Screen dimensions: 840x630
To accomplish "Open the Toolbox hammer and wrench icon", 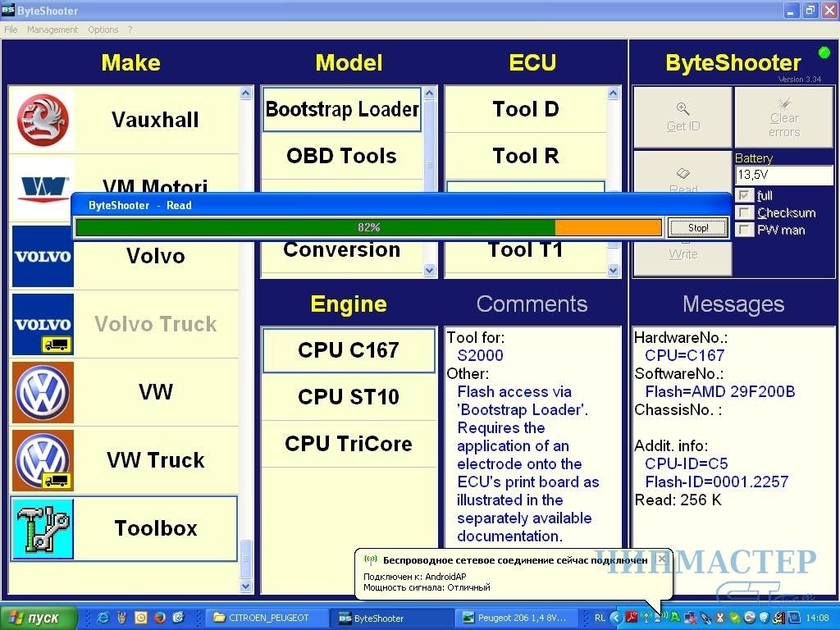I will [x=43, y=528].
